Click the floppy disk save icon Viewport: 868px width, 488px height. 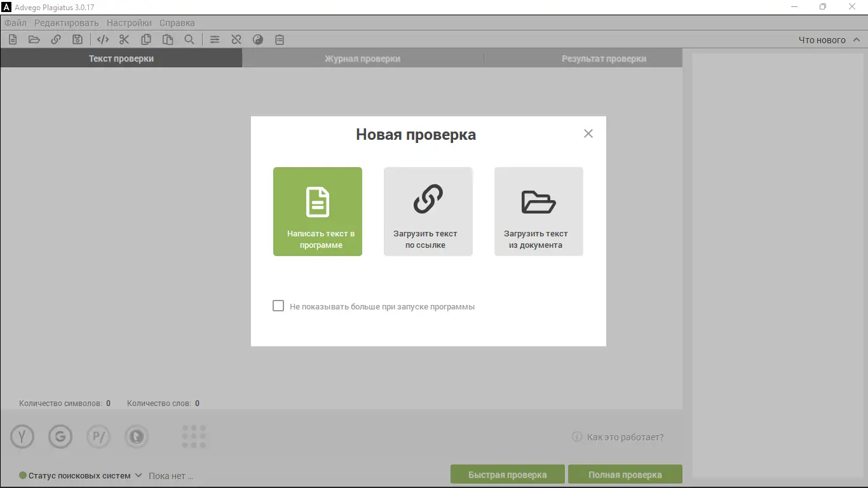coord(78,39)
